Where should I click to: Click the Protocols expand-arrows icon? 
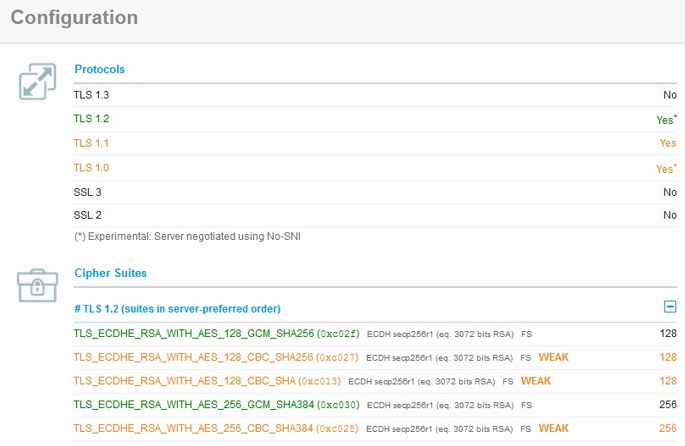(x=37, y=82)
